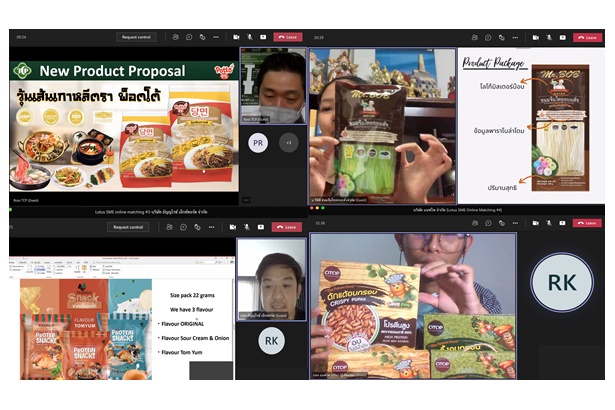Leave the New Product Proposal meeting
This screenshot has height=410, width=615.
coord(288,37)
